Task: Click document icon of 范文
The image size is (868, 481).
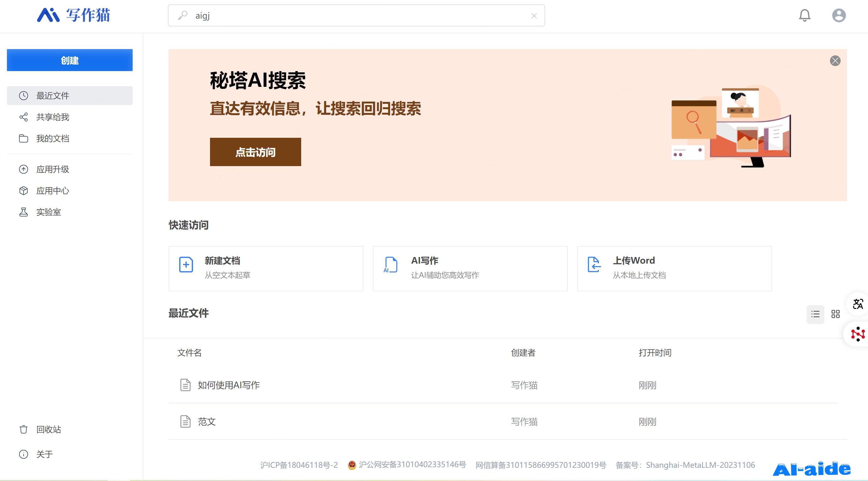Action: click(x=185, y=421)
